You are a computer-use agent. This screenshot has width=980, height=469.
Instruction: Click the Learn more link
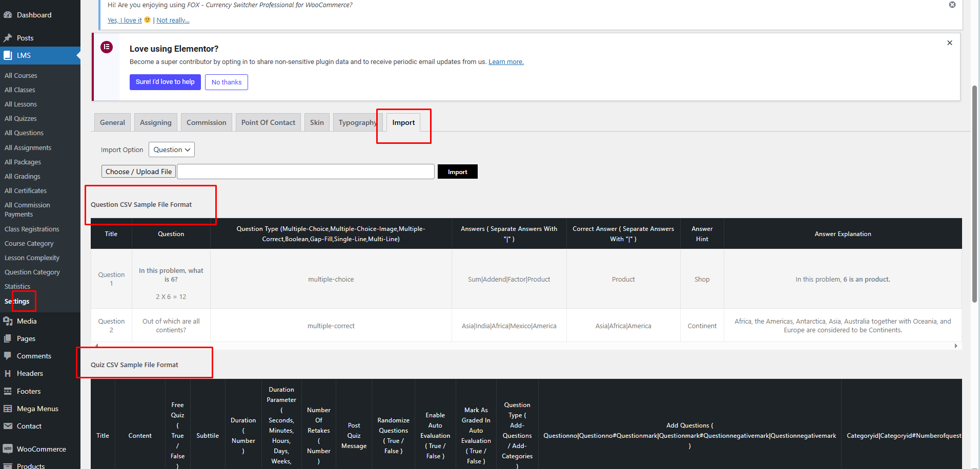pyautogui.click(x=506, y=61)
